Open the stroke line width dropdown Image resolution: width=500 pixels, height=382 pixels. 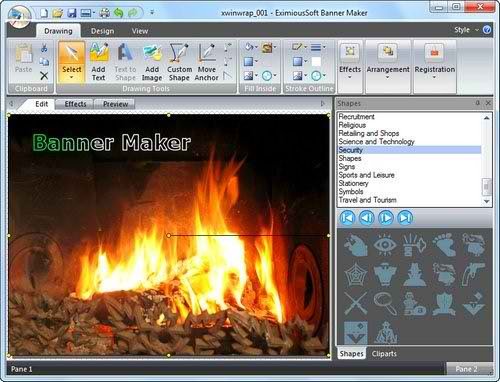click(x=324, y=47)
